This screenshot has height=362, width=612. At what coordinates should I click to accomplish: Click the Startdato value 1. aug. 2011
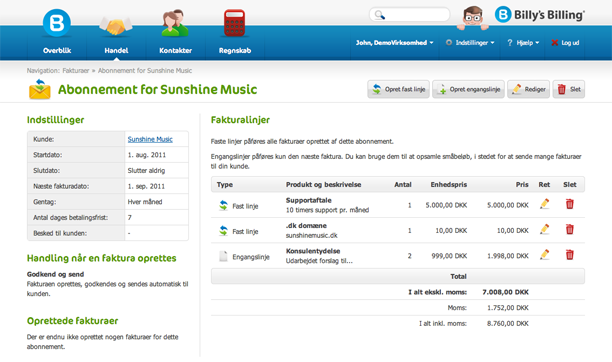[147, 155]
